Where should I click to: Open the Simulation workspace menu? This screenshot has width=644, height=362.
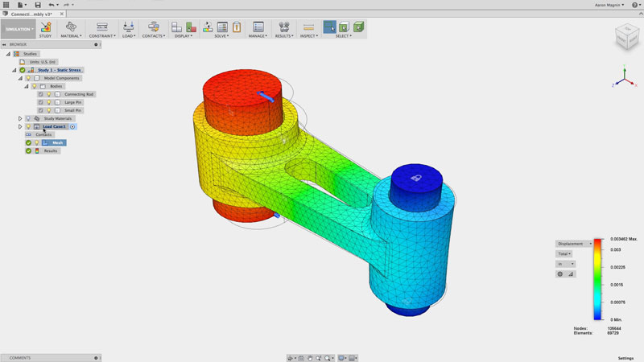[18, 29]
